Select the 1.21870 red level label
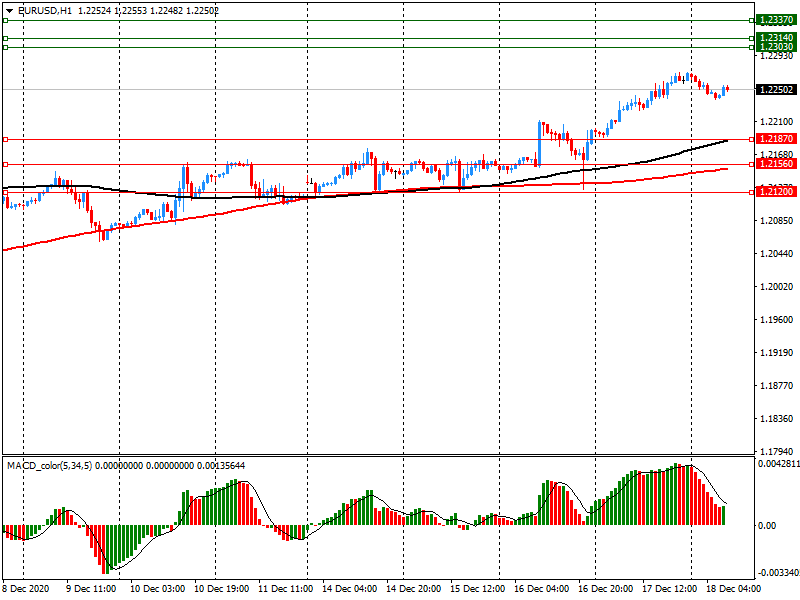 pyautogui.click(x=776, y=139)
